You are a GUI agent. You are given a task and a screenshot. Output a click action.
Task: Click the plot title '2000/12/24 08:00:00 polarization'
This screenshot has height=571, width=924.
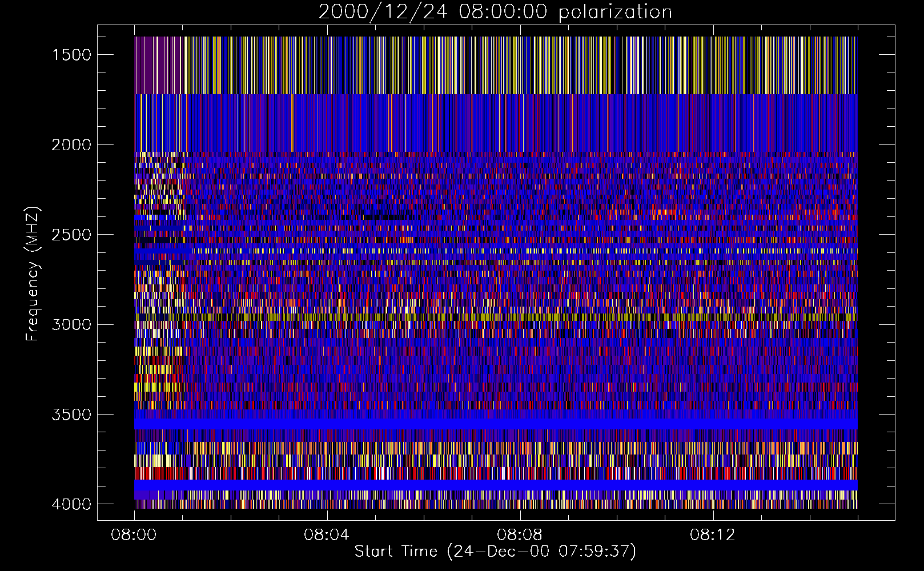[x=495, y=12]
